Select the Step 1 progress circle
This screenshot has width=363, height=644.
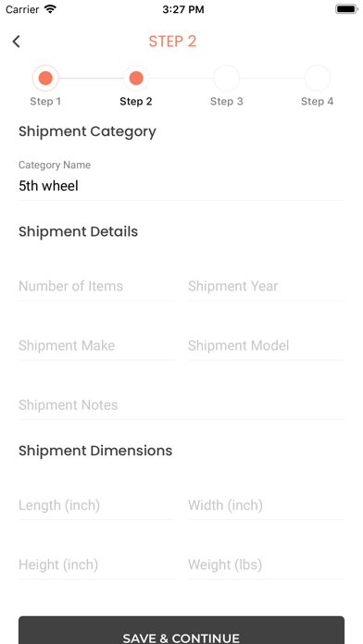click(45, 78)
